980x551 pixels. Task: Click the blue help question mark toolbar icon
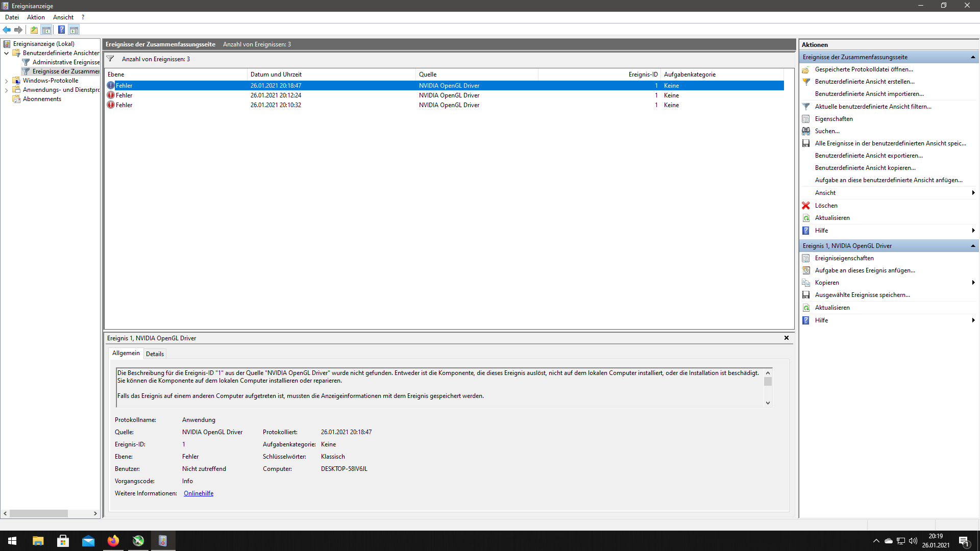click(x=61, y=30)
